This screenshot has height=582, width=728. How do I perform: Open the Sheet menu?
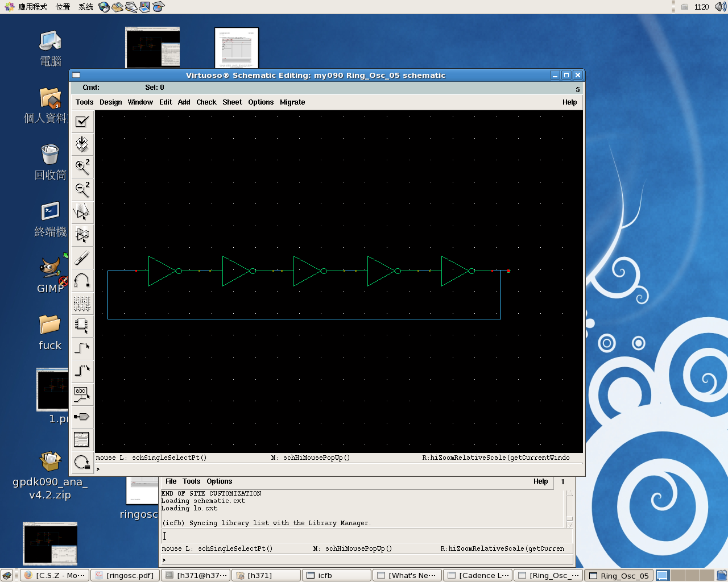pyautogui.click(x=232, y=102)
